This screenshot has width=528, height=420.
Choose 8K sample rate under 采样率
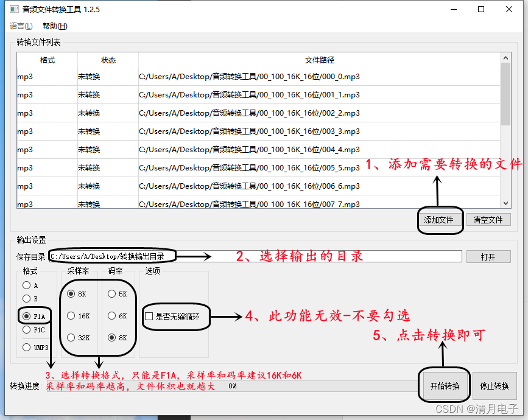pyautogui.click(x=77, y=294)
